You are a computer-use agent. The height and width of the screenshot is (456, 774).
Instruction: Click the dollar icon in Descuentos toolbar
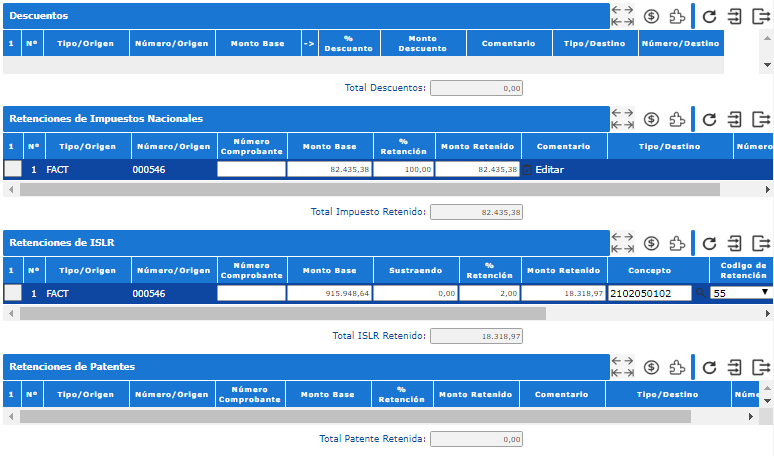[x=651, y=17]
